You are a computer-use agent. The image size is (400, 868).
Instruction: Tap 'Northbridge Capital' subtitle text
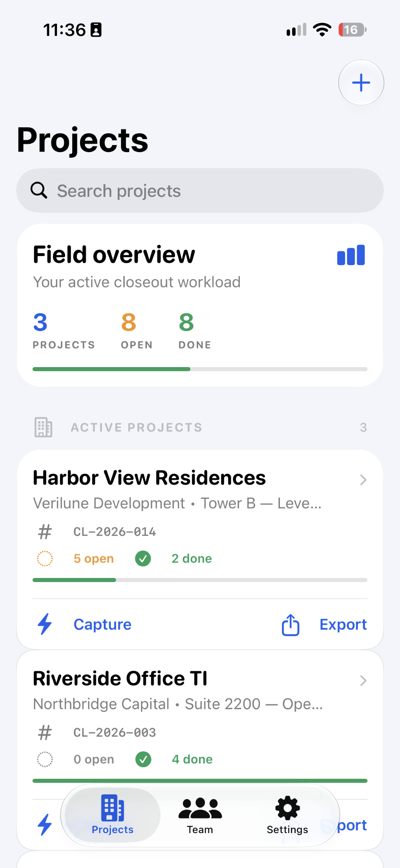click(101, 704)
